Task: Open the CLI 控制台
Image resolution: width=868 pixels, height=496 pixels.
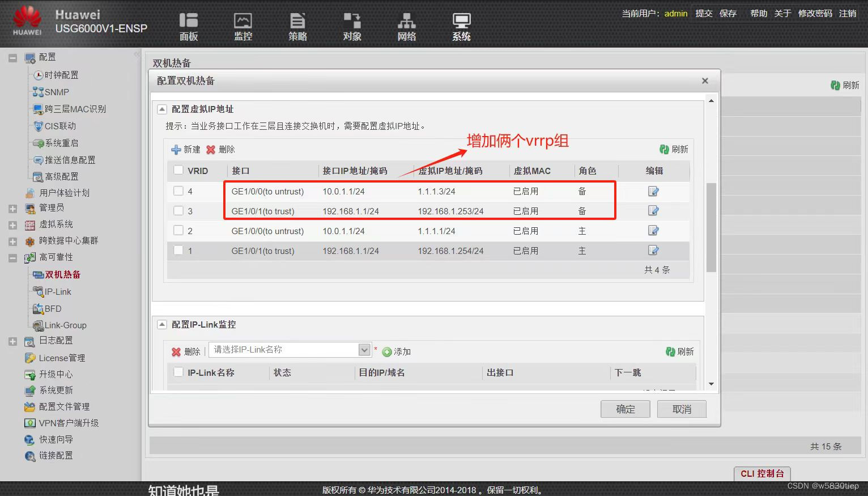Action: pos(761,473)
